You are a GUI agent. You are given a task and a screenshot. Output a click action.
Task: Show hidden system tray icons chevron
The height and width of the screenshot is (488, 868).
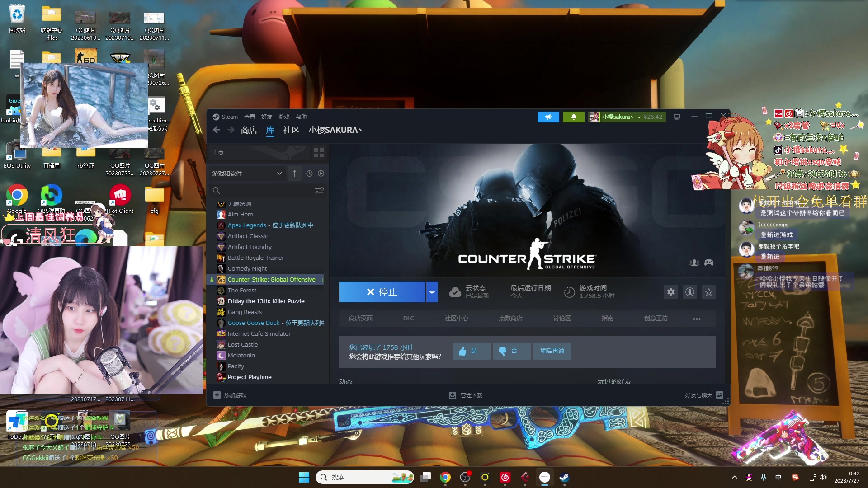pyautogui.click(x=735, y=477)
